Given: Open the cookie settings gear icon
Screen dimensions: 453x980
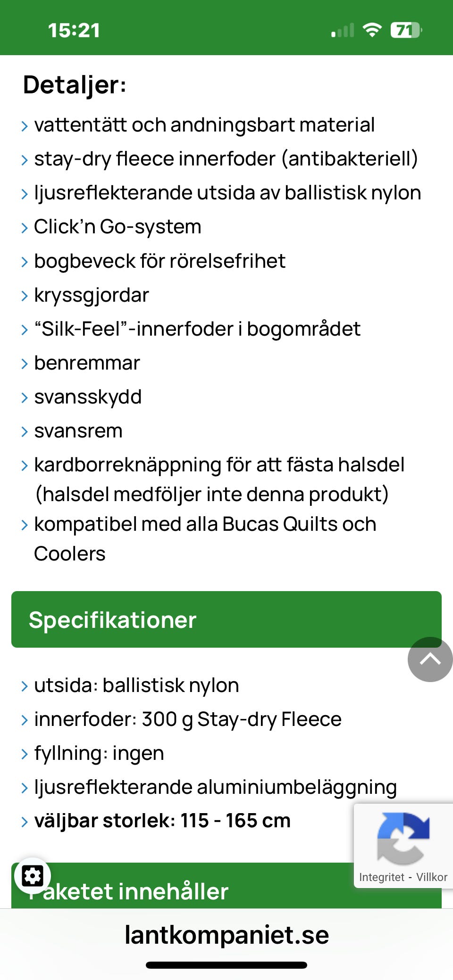Looking at the screenshot, I should (33, 876).
